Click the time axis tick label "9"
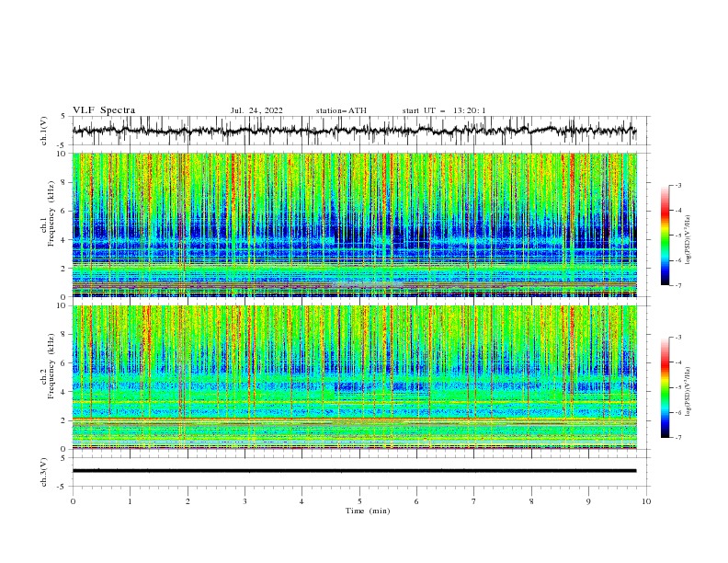This screenshot has width=728, height=563. coord(588,501)
